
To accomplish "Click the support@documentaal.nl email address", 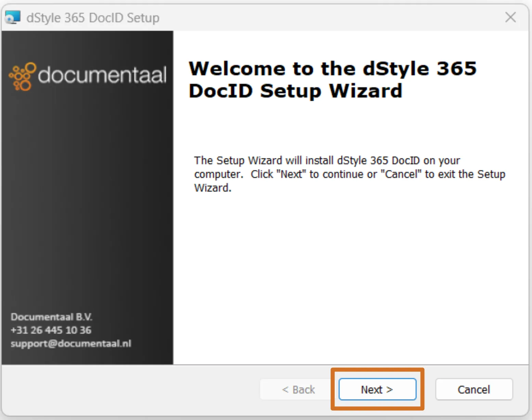I will pyautogui.click(x=71, y=343).
